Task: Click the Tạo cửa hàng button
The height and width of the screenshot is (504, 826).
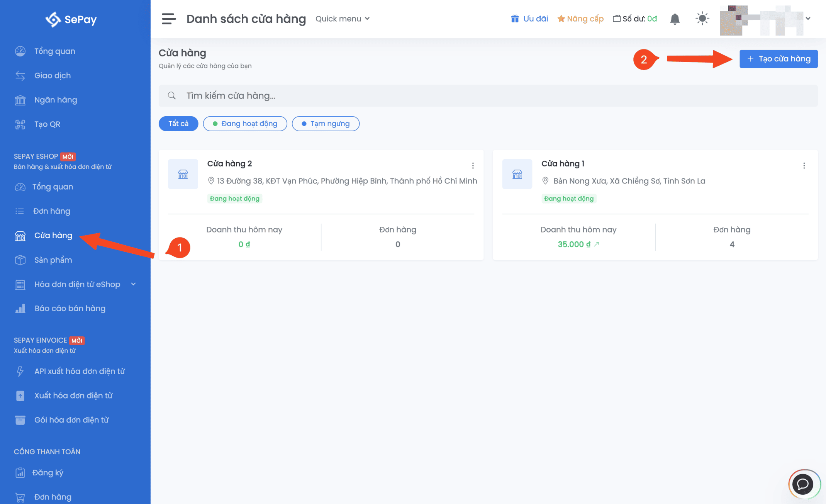Action: (778, 59)
